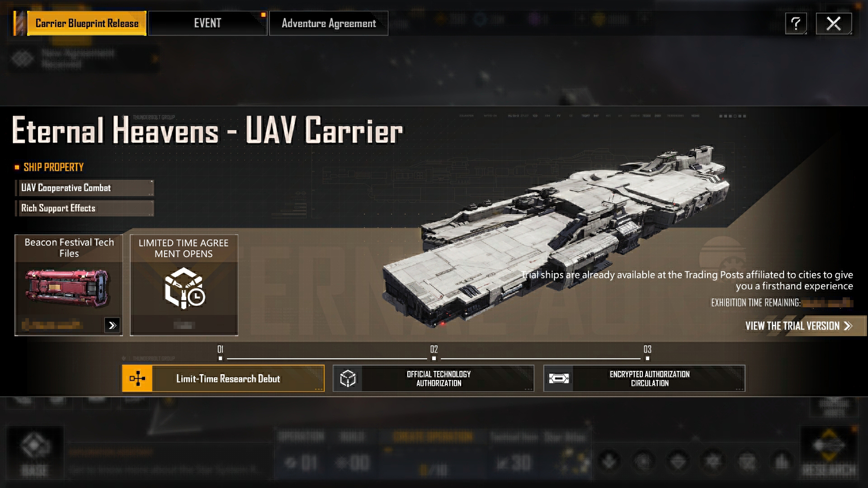868x488 pixels.
Task: Expand the Beacon Festival Tech Files arrow
Action: (x=112, y=325)
